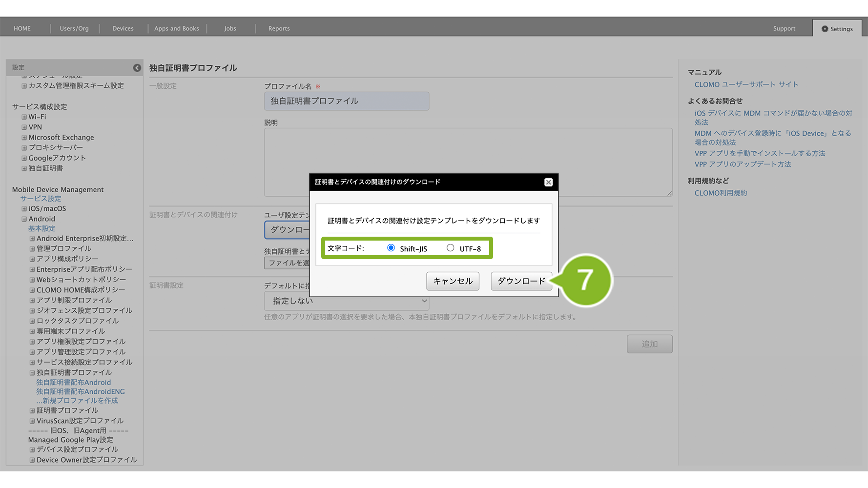The image size is (868, 488).
Task: Open the Devices menu tab
Action: (123, 29)
